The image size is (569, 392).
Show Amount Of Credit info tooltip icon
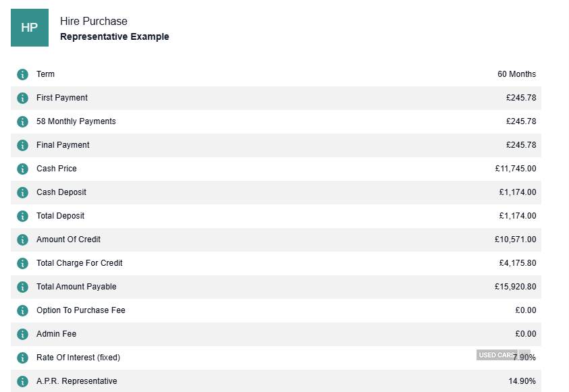pyautogui.click(x=22, y=240)
